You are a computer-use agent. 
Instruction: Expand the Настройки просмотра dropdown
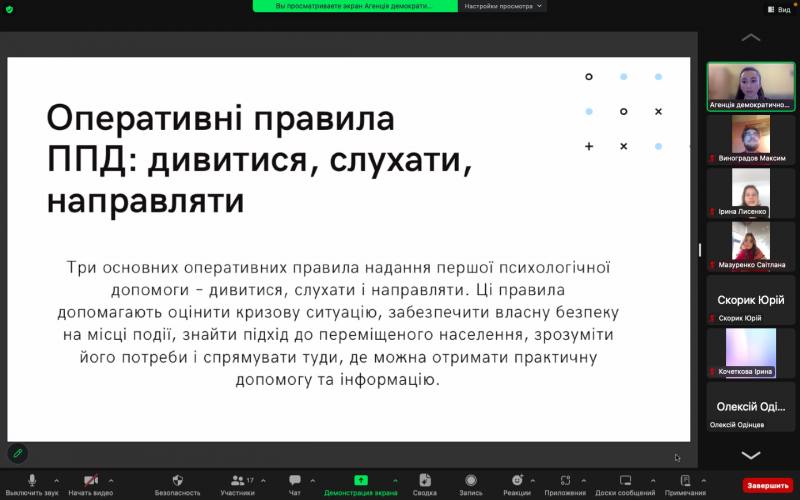(504, 6)
